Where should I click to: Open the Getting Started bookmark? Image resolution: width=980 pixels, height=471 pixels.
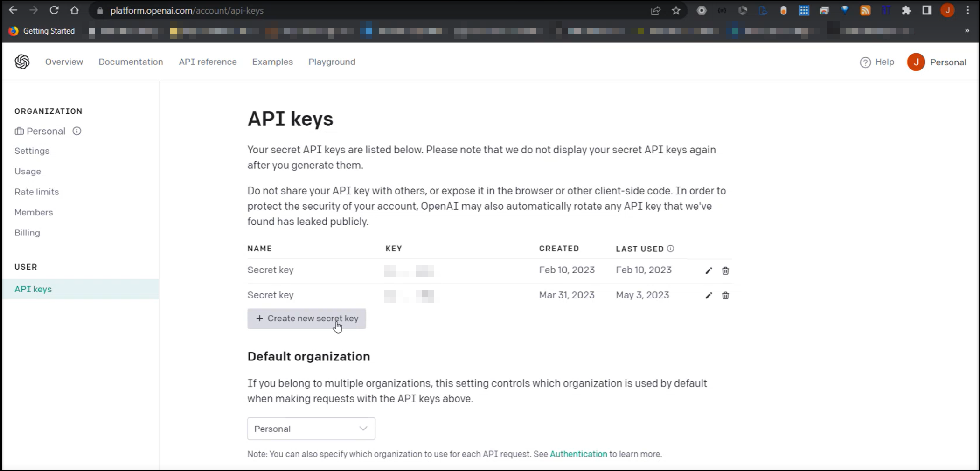[42, 31]
